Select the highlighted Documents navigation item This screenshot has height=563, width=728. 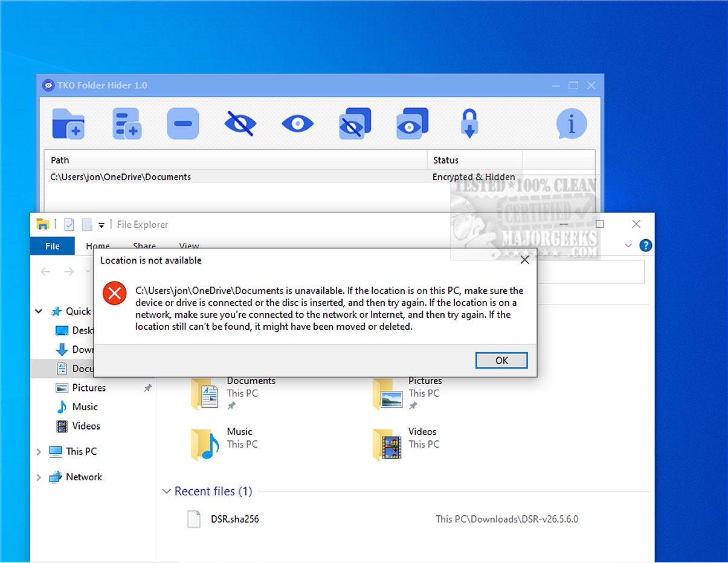[x=62, y=368]
